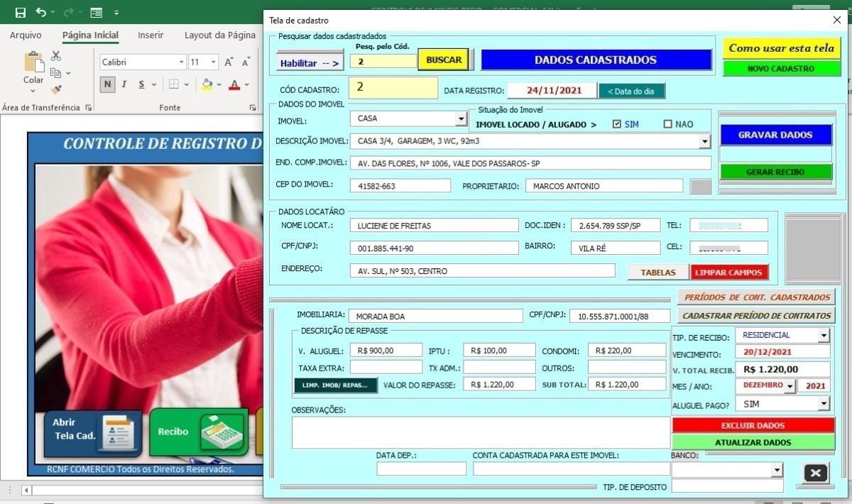Expand the font color options arrow
852x504 pixels.
coord(246,85)
